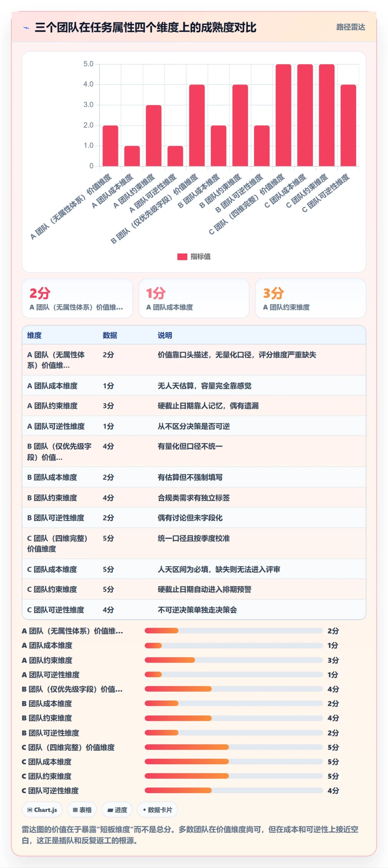Screen dimensions: 388x868
Task: Open the 2分 A 团队价值维度 stat card
Action: [x=77, y=298]
